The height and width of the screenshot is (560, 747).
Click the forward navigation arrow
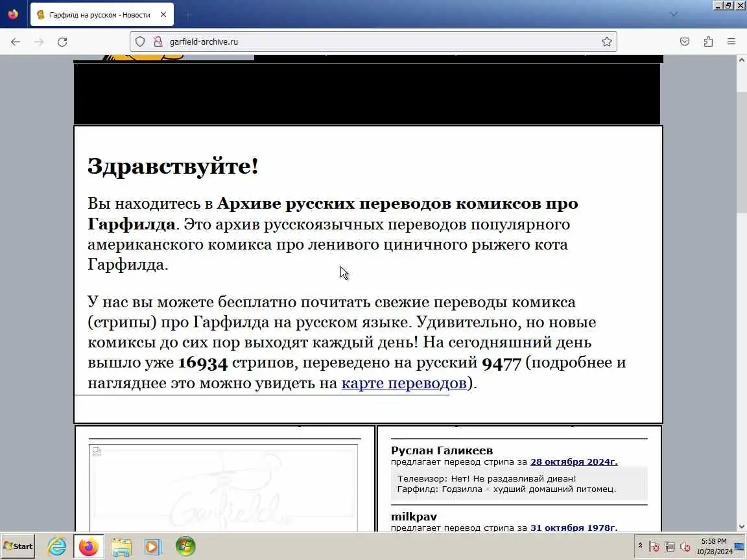pyautogui.click(x=39, y=42)
